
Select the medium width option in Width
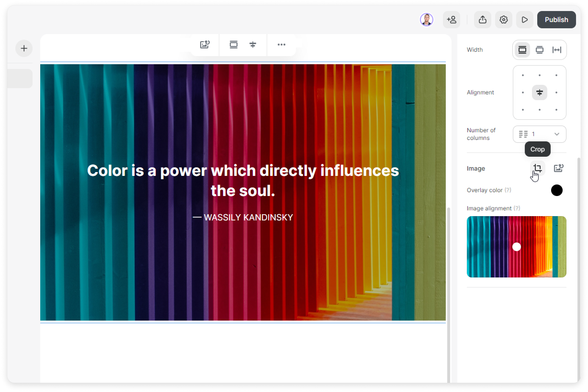tap(539, 50)
